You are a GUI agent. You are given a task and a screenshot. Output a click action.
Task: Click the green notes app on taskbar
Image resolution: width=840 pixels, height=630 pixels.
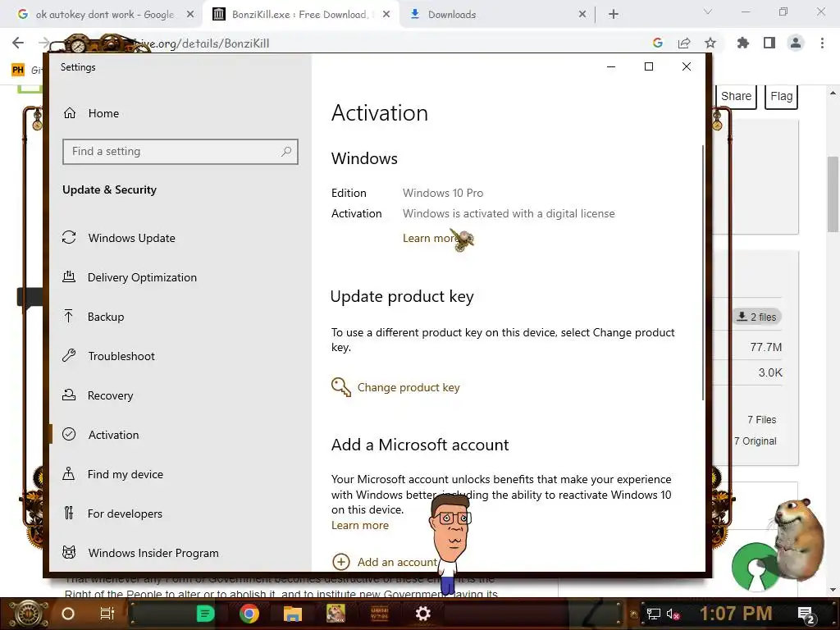tap(205, 614)
